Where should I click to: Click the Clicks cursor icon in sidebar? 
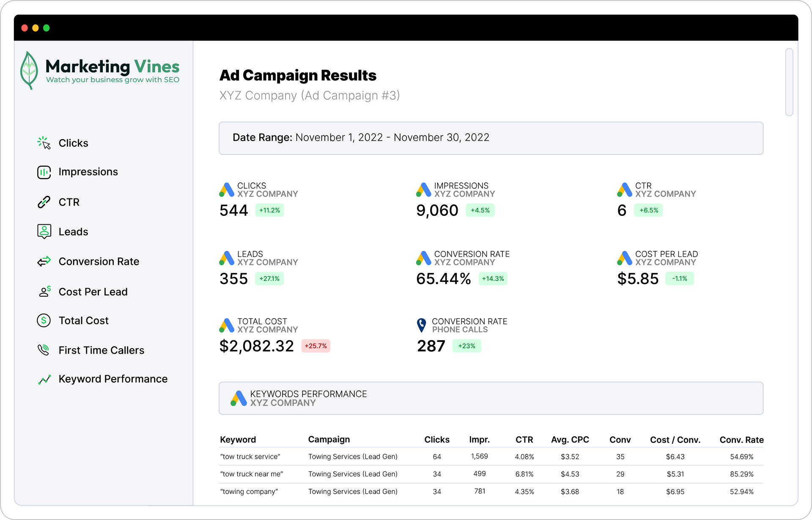point(44,143)
